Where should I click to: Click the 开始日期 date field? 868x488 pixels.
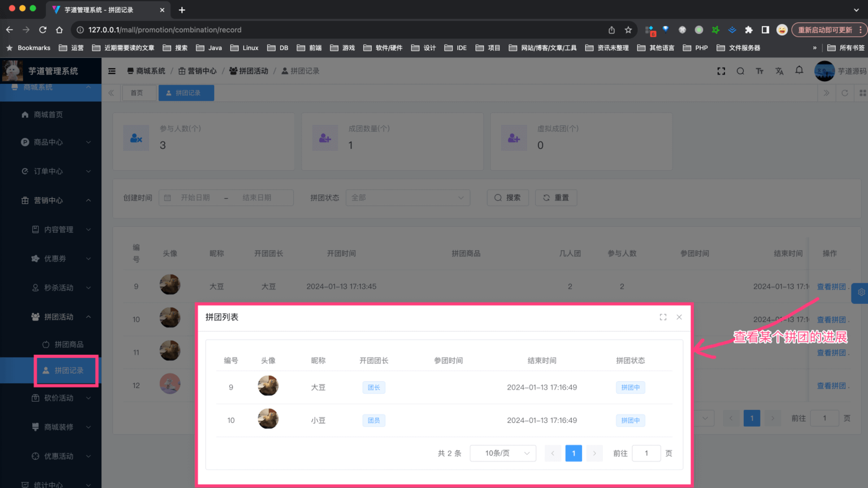click(195, 198)
